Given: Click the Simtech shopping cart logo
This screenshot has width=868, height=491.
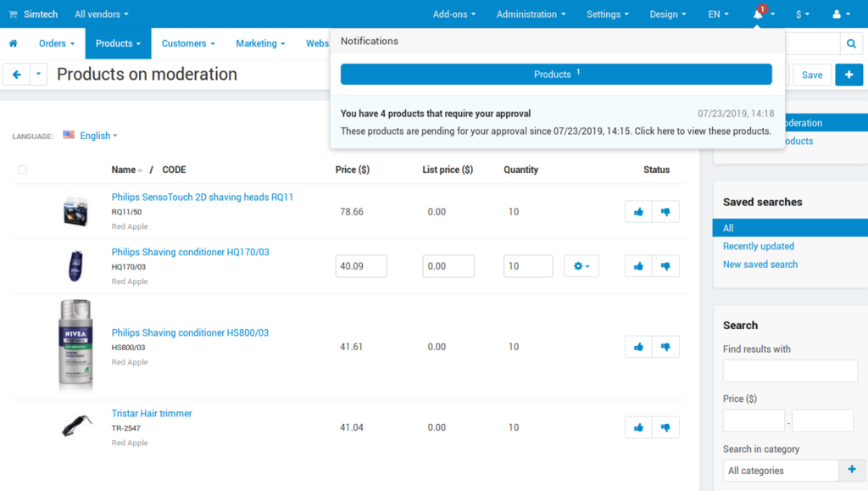Looking at the screenshot, I should 13,14.
